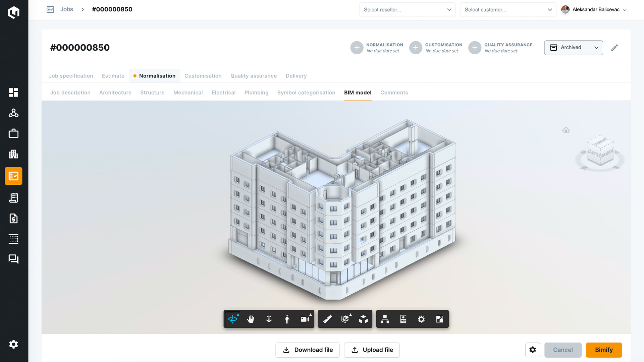Select the Orbit tool in viewer toolbar

pos(232,319)
